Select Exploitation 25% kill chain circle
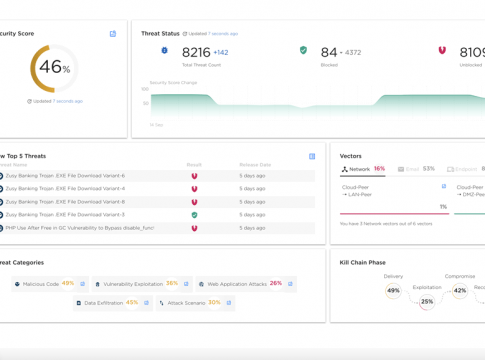This screenshot has height=360, width=485. click(427, 302)
